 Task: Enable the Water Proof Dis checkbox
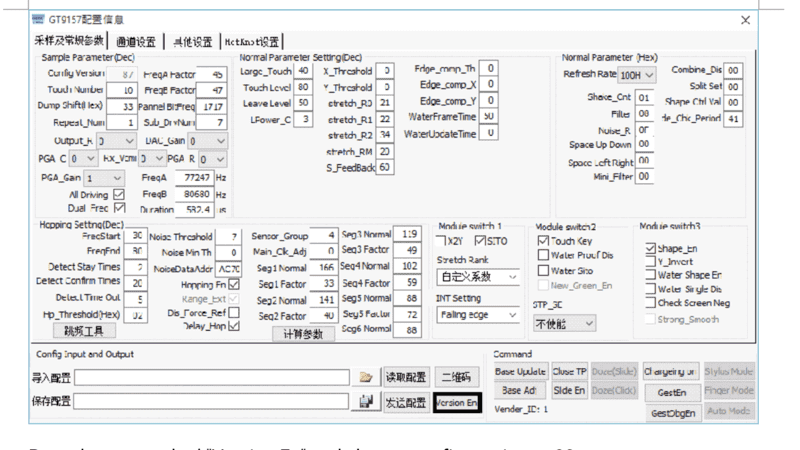pos(543,255)
